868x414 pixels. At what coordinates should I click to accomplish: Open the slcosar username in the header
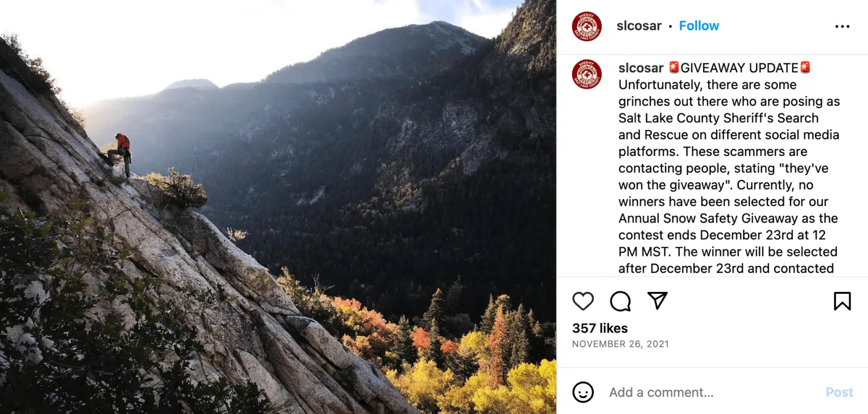tap(639, 26)
